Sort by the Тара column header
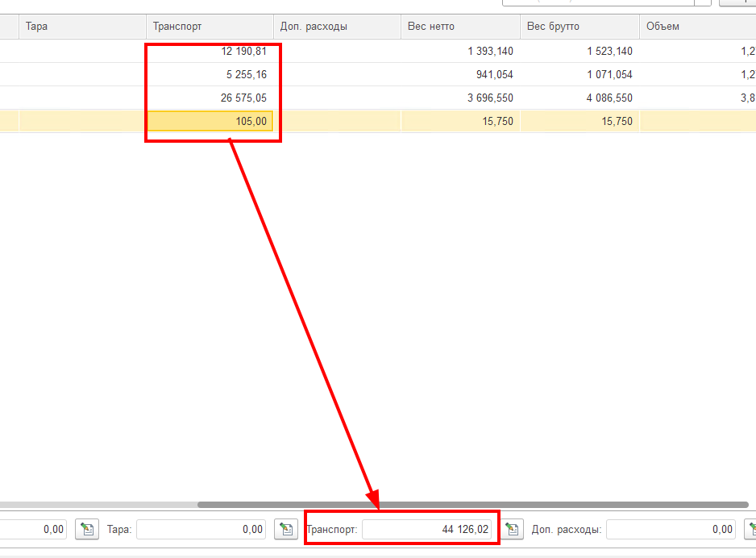Viewport: 756px width, 558px height. click(x=82, y=26)
